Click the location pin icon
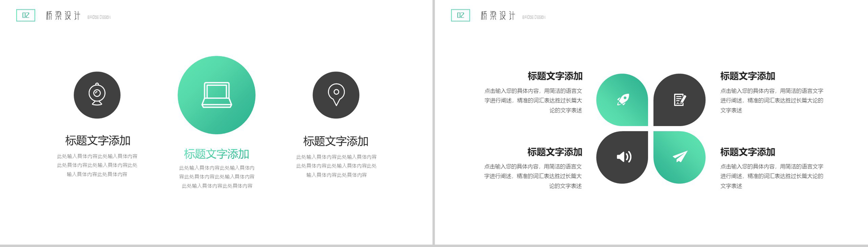 point(336,95)
